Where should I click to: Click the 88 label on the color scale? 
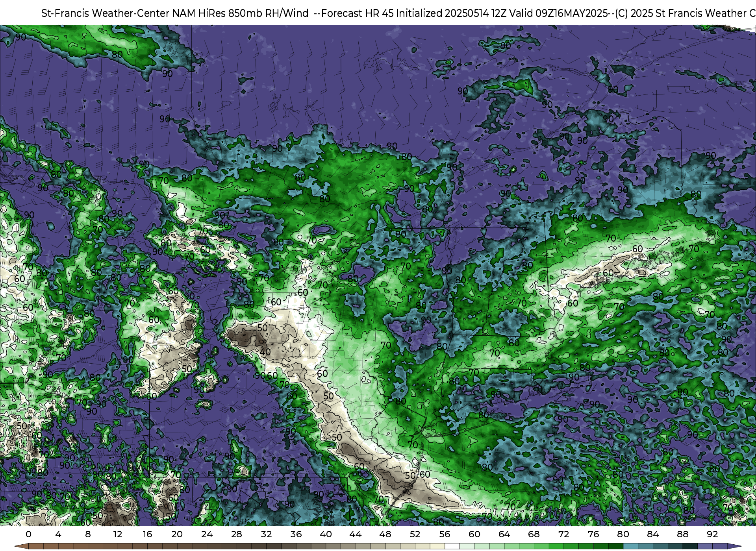point(682,534)
